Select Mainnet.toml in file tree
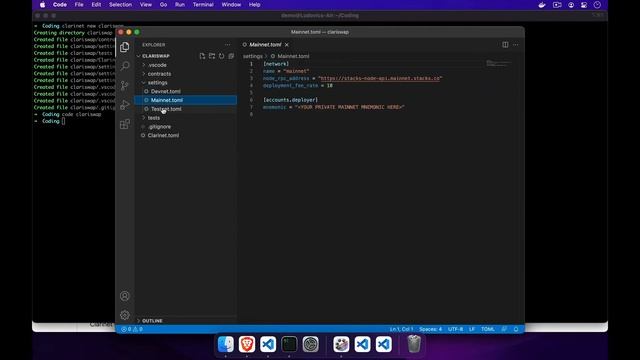The height and width of the screenshot is (360, 640). tap(186, 100)
